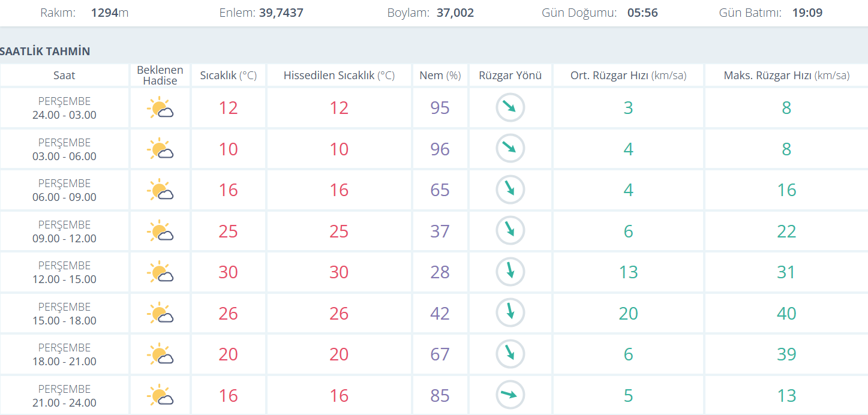Click the partly sunny icon for 06.00 - 09.00
The height and width of the screenshot is (415, 868).
160,190
